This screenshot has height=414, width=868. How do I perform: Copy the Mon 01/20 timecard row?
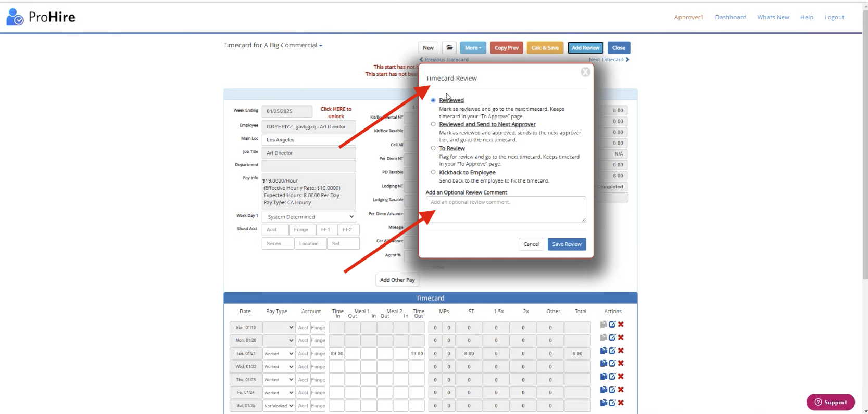[x=603, y=338]
